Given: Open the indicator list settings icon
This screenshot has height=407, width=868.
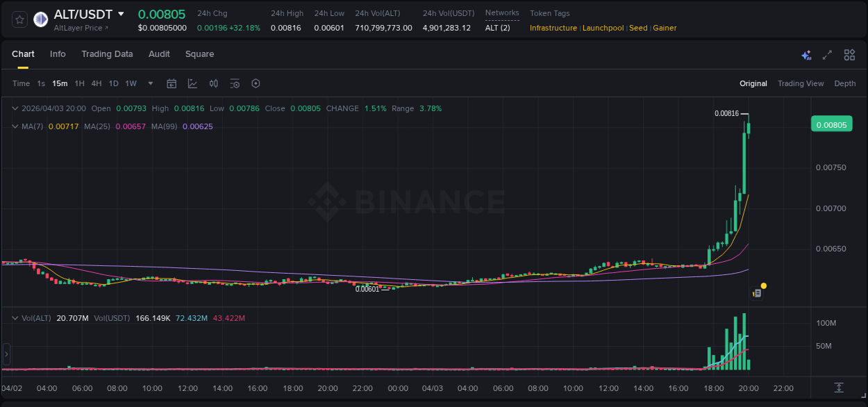Looking at the screenshot, I should pos(235,83).
